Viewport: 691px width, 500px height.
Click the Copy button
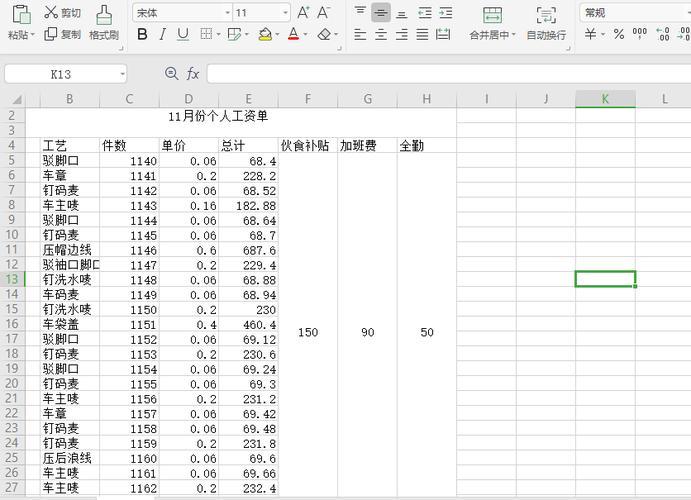tap(62, 34)
